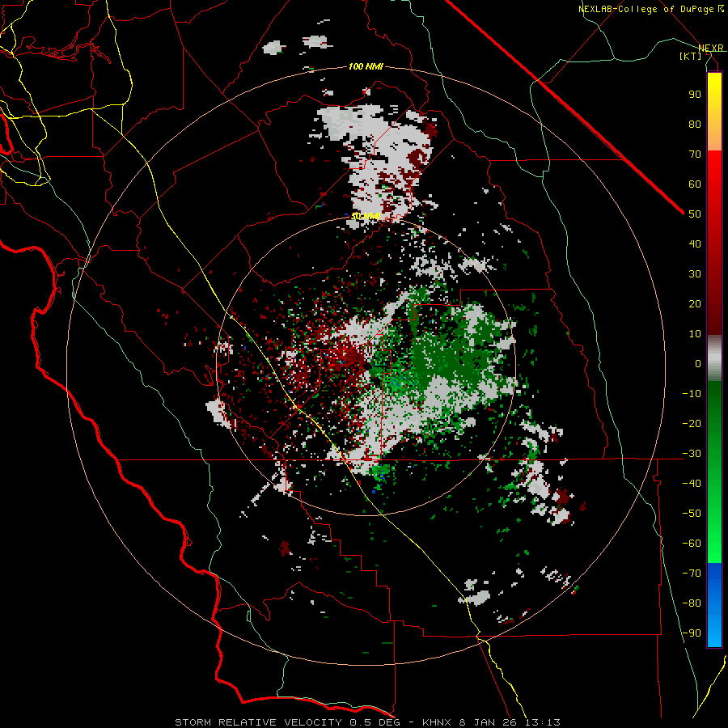The height and width of the screenshot is (728, 728).
Task: Select the -40 scale label
Action: 692,484
